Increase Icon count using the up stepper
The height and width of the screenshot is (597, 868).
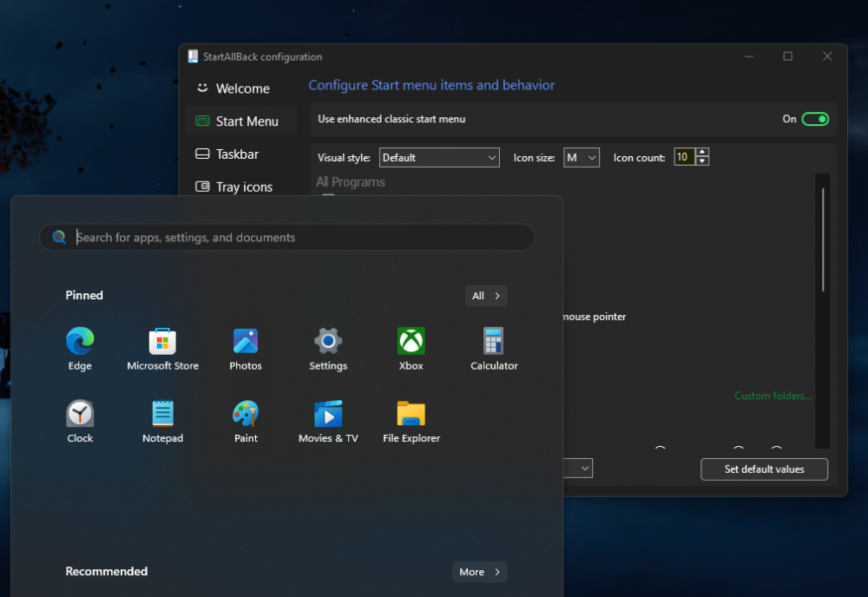click(700, 153)
